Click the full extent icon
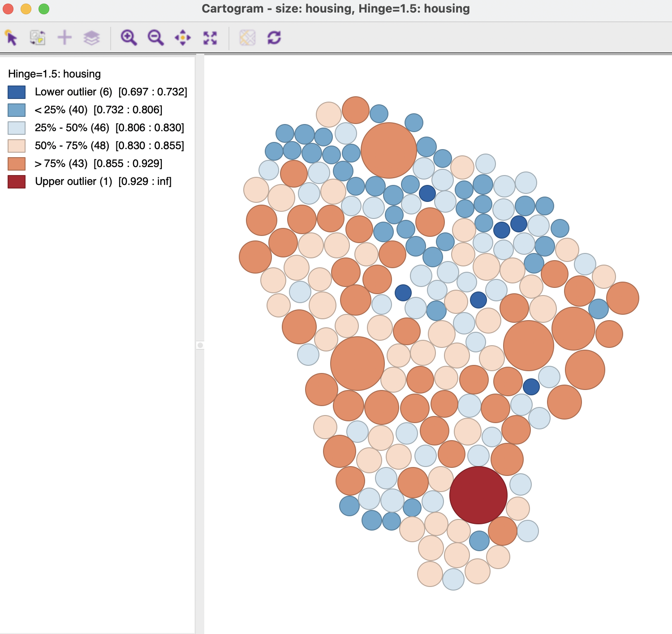 (210, 38)
